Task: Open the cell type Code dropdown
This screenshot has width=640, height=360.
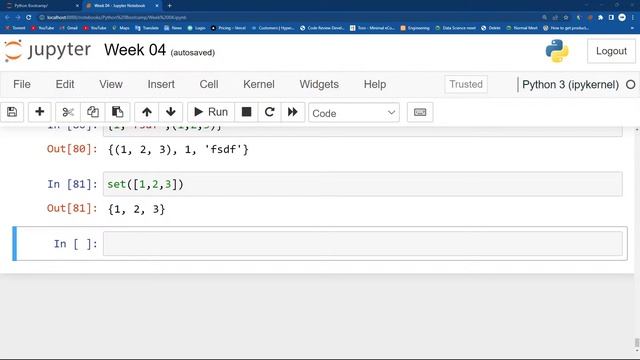Action: [354, 113]
